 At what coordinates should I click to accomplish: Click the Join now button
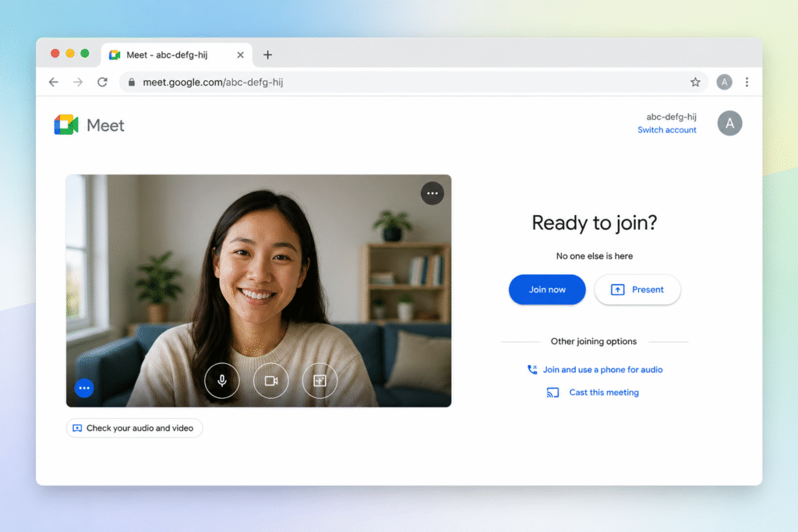[547, 290]
